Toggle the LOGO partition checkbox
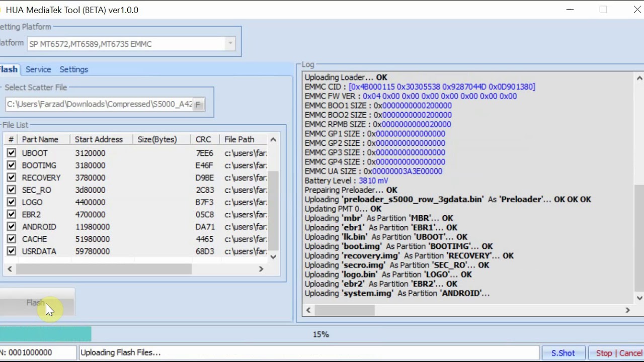 click(12, 202)
